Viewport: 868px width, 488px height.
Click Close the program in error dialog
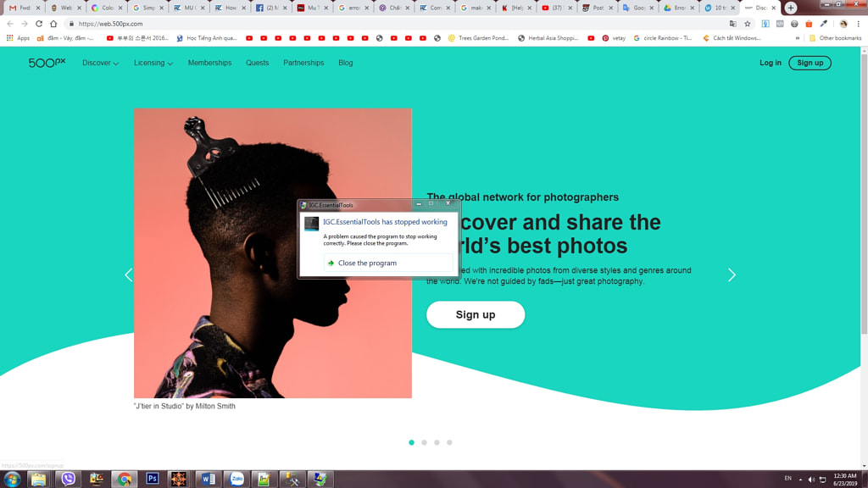tap(367, 263)
